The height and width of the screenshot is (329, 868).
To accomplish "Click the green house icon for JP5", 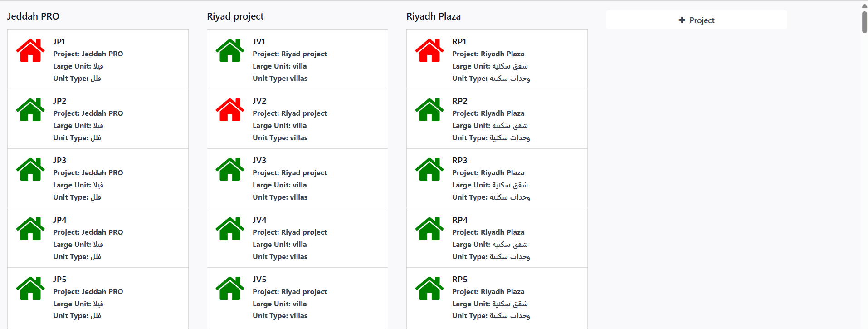I will click(30, 288).
